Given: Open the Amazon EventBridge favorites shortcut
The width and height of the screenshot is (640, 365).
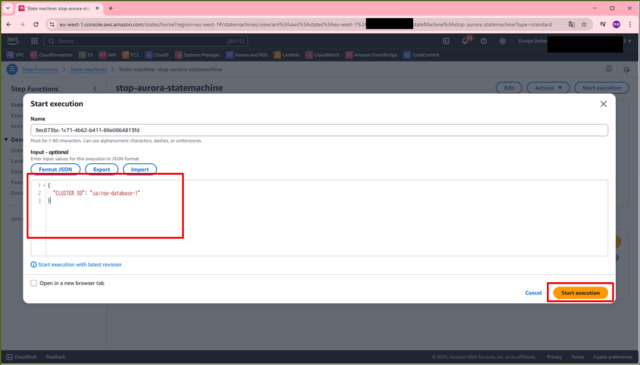Looking at the screenshot, I should click(371, 55).
